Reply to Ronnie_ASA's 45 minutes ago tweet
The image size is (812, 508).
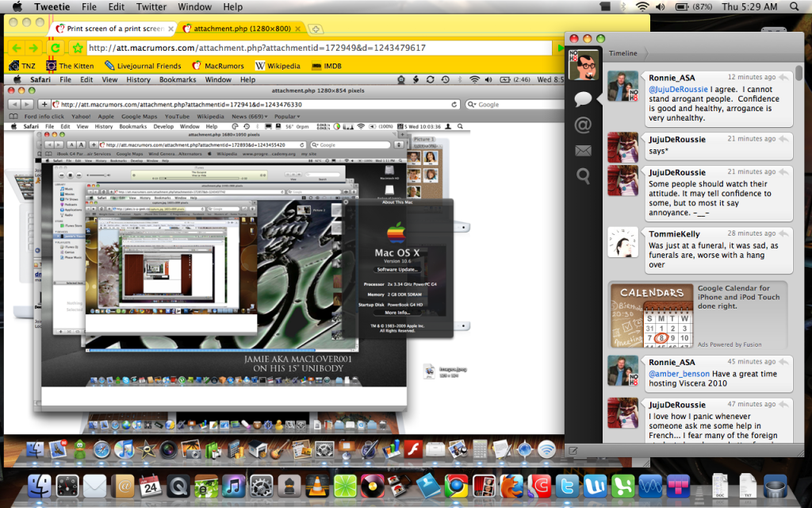[784, 362]
